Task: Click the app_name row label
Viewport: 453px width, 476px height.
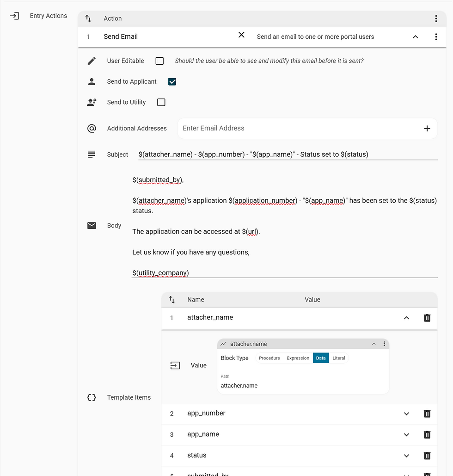Action: pos(203,434)
